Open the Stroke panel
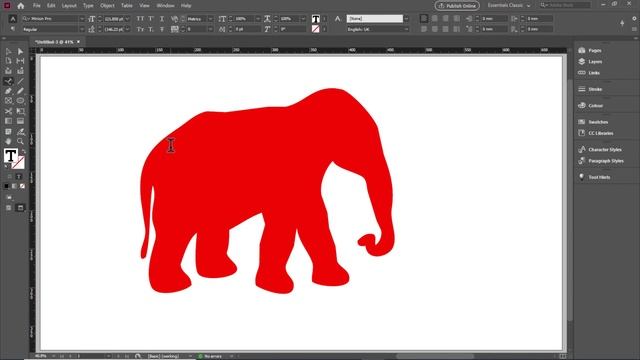640x360 pixels. 595,89
